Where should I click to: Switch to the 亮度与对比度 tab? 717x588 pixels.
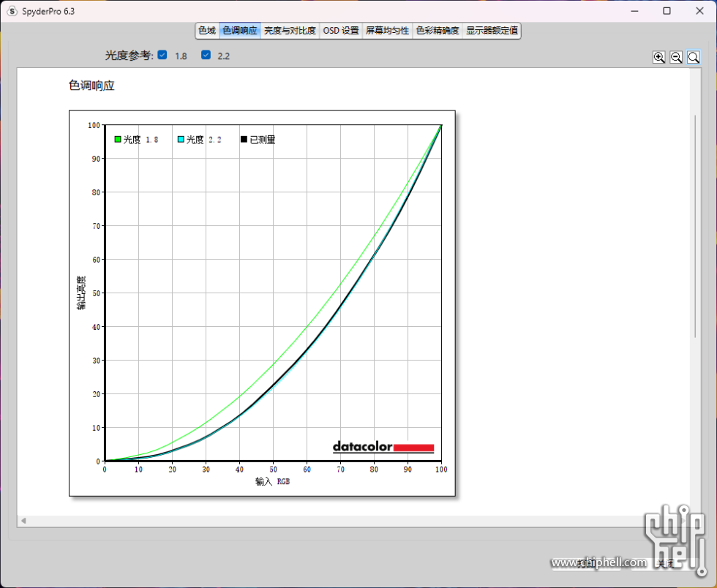click(290, 31)
